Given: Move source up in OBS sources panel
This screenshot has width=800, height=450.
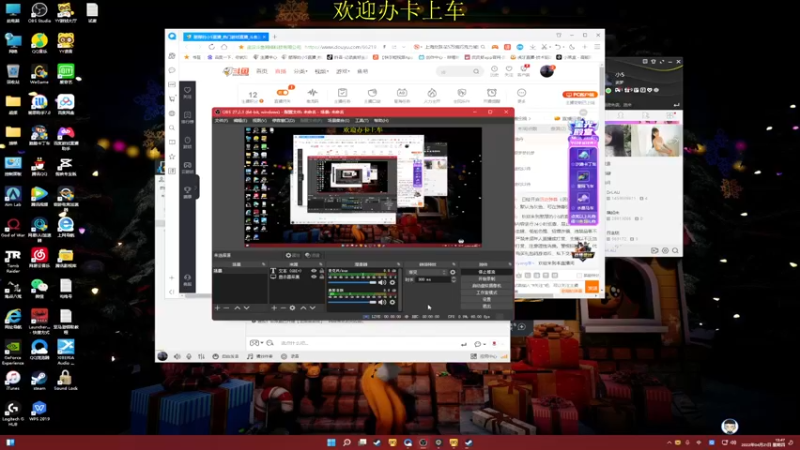Looking at the screenshot, I should (x=303, y=308).
